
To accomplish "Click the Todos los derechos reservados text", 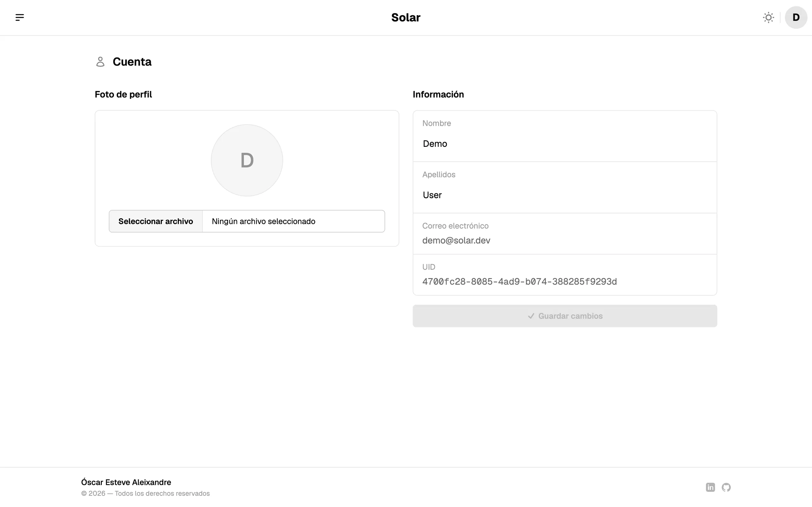I will pos(162,493).
